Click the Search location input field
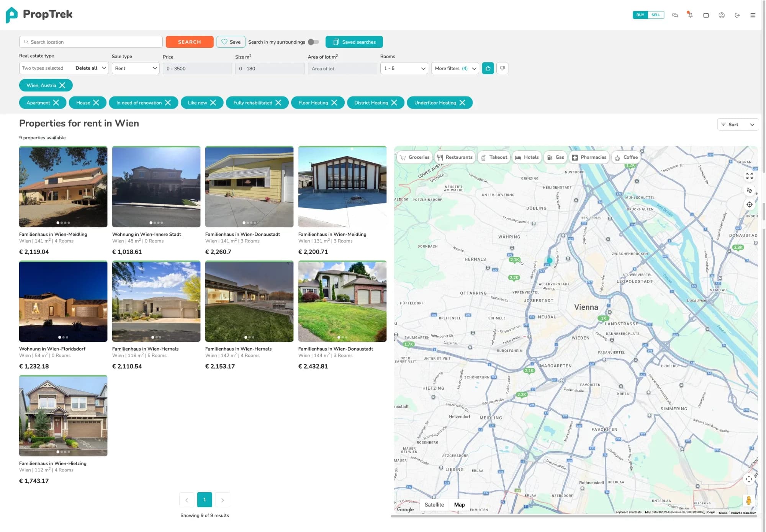The width and height of the screenshot is (766, 532). coord(91,42)
